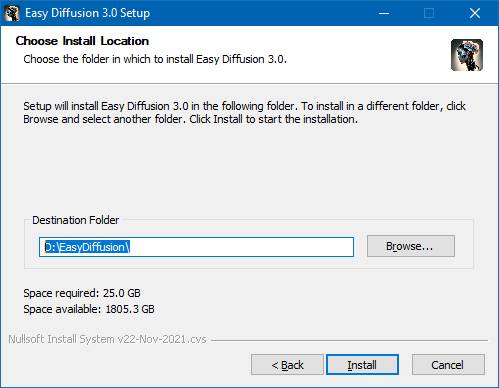Close the Easy Diffusion Setup window
The height and width of the screenshot is (388, 499).
point(474,13)
